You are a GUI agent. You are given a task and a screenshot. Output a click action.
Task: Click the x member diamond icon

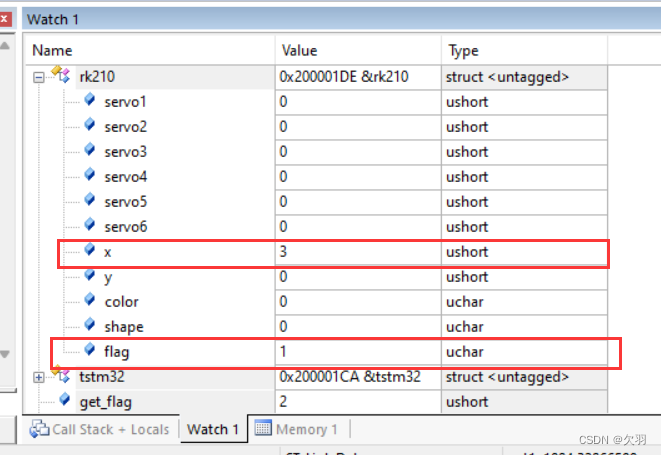click(89, 249)
